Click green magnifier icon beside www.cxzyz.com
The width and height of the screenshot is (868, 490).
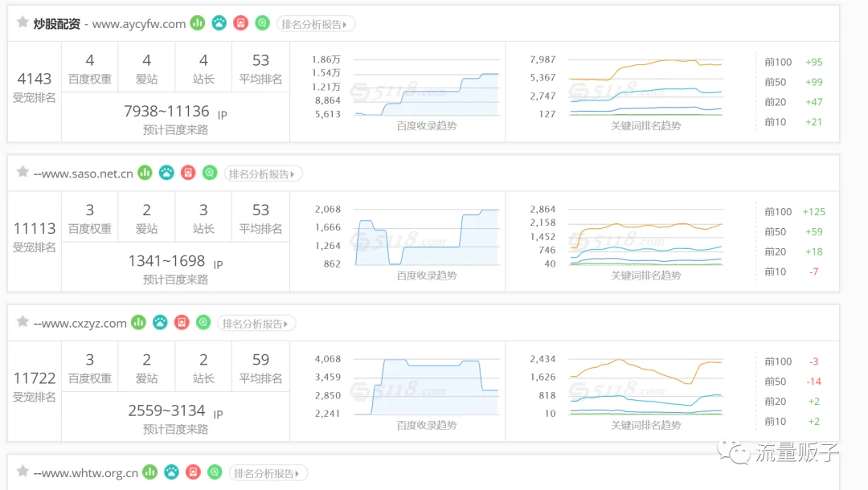203,322
